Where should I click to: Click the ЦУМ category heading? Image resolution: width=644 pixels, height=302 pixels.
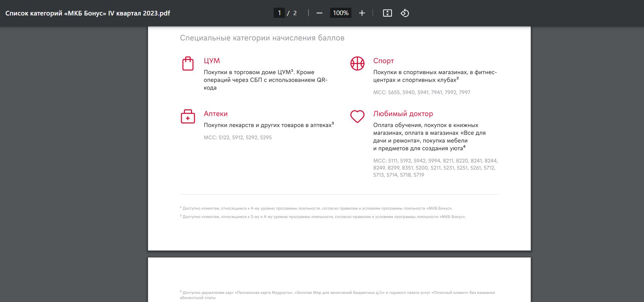pyautogui.click(x=212, y=61)
